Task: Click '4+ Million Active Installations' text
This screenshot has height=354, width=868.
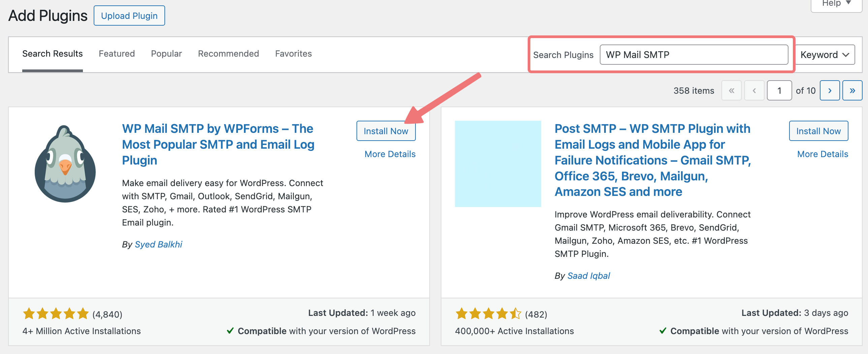Action: [82, 331]
